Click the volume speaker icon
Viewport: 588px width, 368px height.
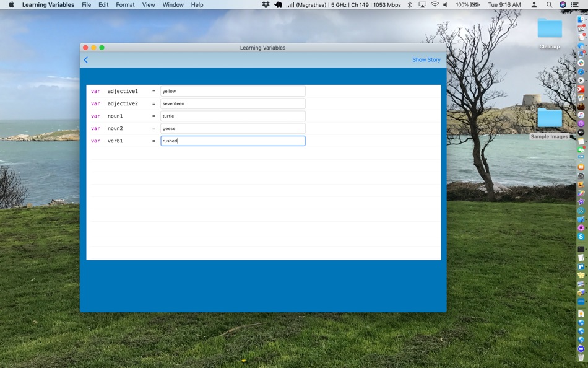coord(445,5)
